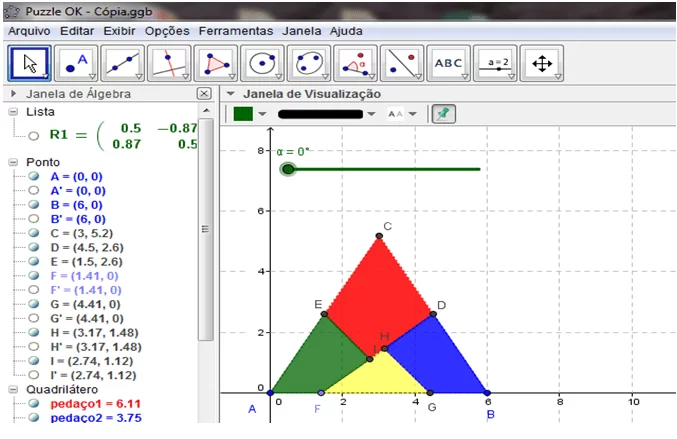This screenshot has height=439, width=677.
Task: Show hidden point A' in the Algebra list
Action: (34, 190)
